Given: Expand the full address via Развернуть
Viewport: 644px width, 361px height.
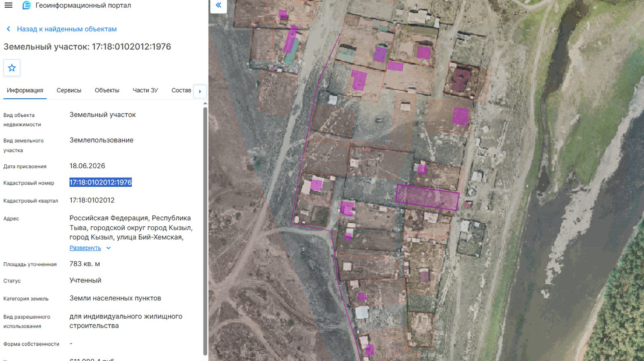Looking at the screenshot, I should point(85,248).
